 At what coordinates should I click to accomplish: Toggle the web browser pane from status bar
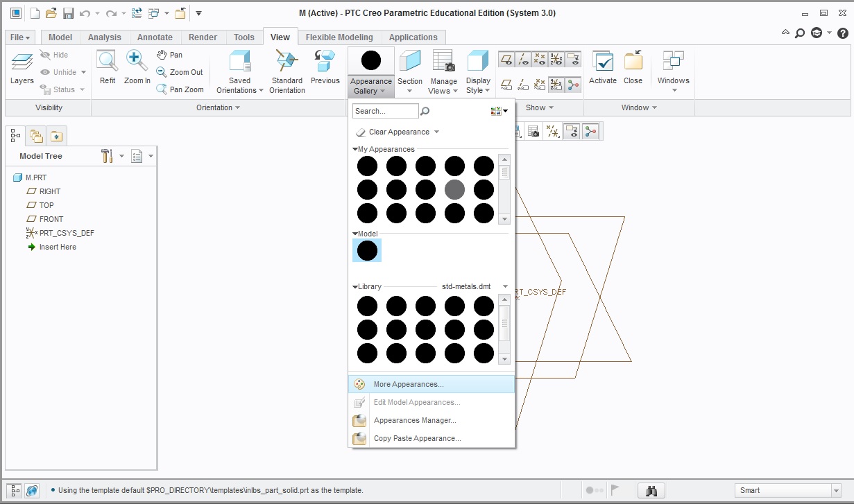(x=32, y=490)
